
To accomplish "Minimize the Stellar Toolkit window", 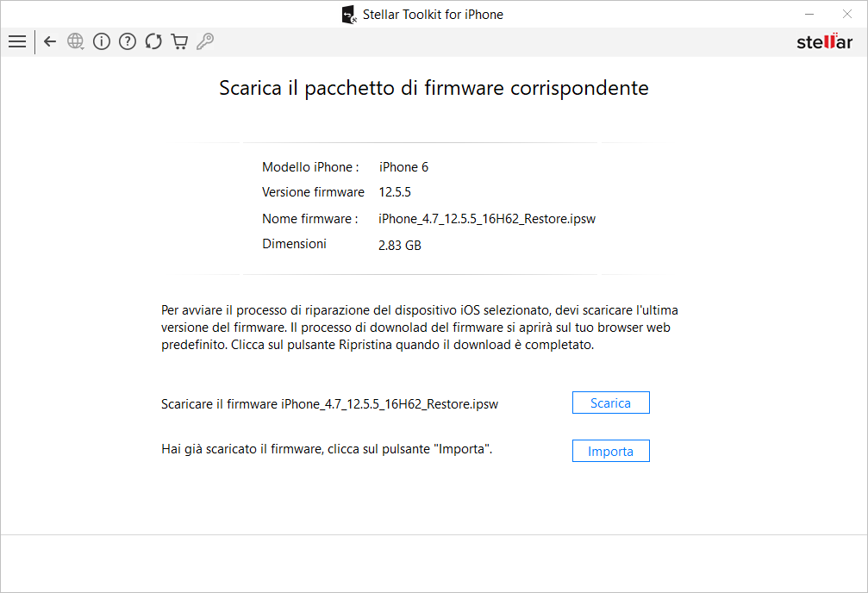I will pos(809,14).
